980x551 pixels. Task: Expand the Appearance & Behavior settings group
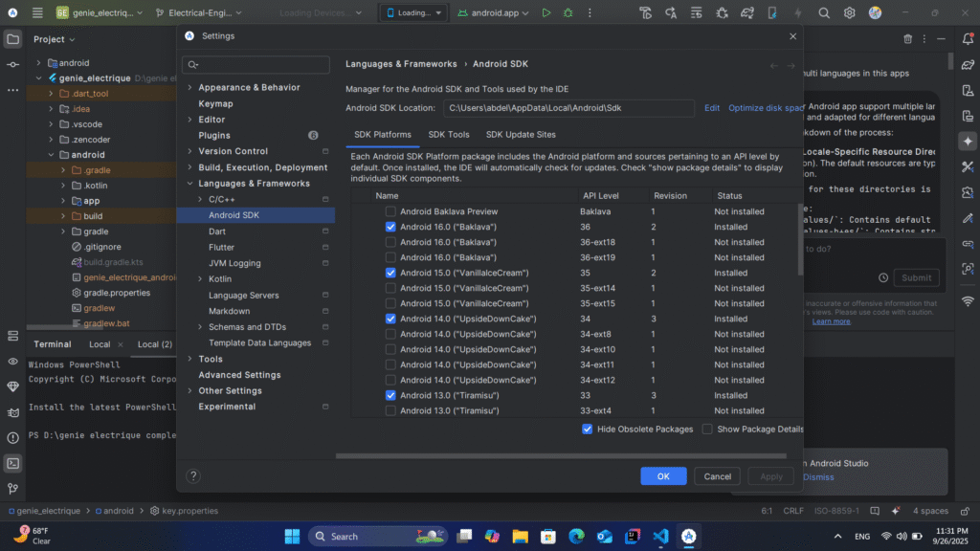(189, 88)
